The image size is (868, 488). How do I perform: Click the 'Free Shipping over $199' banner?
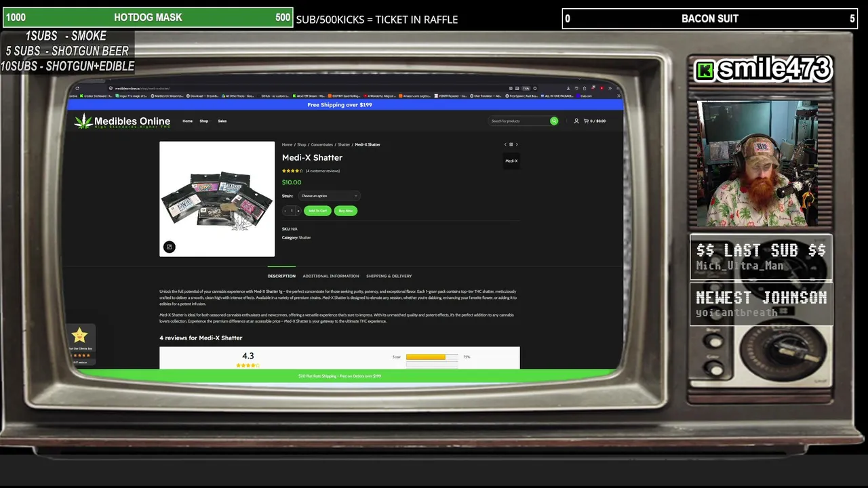pos(340,105)
